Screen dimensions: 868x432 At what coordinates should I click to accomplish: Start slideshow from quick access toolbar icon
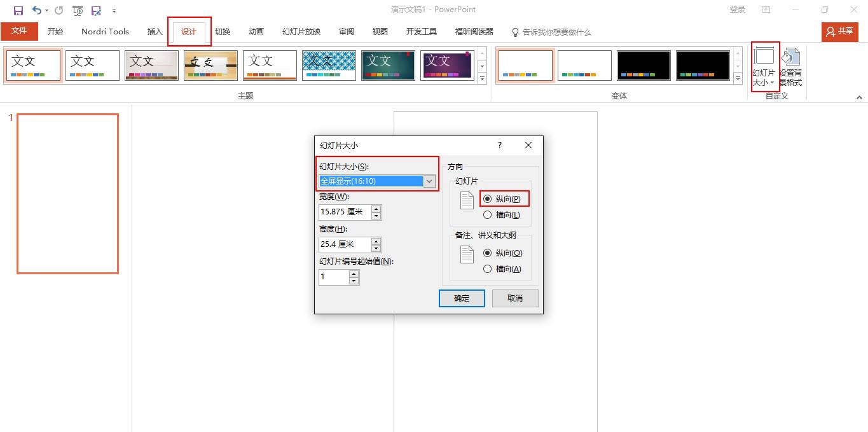(77, 11)
